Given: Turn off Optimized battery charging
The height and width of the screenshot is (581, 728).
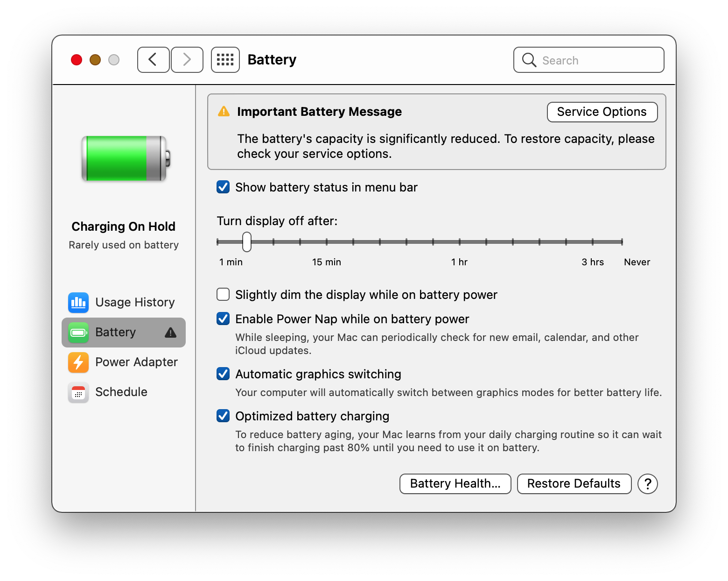Looking at the screenshot, I should pos(223,416).
